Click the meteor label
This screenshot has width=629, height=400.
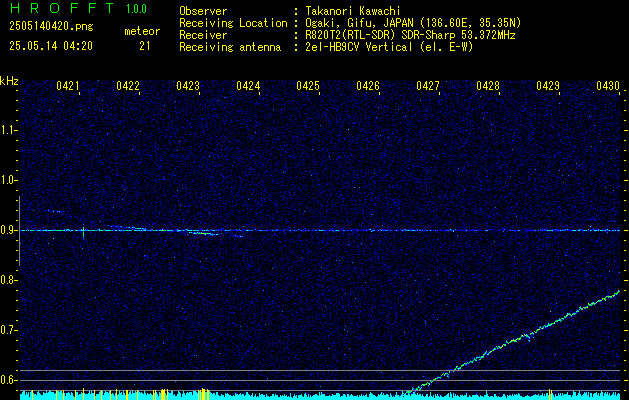tap(142, 31)
